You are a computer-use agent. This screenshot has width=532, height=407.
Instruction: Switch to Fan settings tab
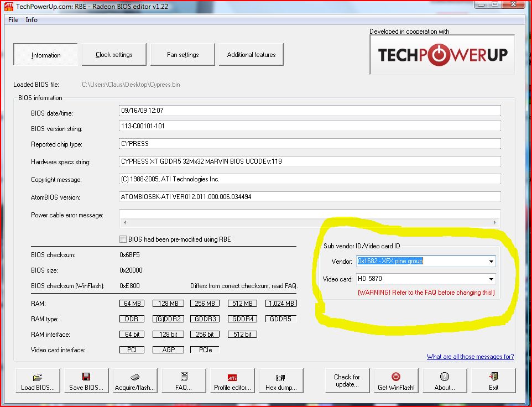pos(182,54)
